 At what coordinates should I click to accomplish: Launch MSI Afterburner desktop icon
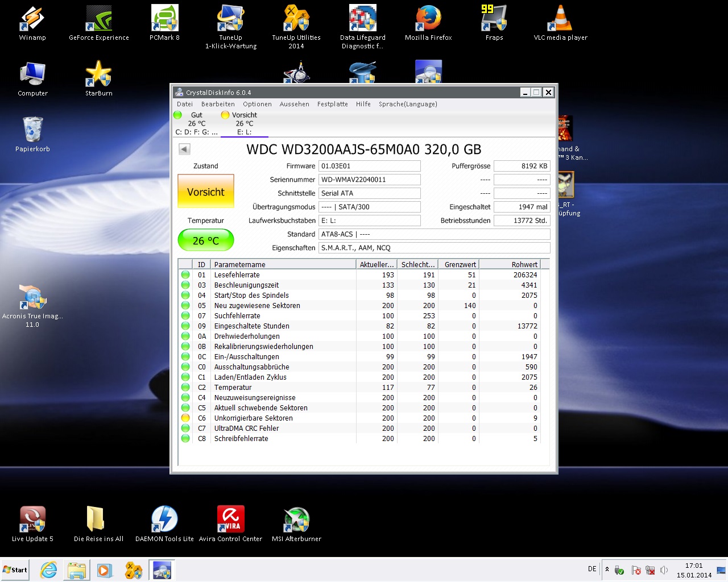tap(296, 524)
